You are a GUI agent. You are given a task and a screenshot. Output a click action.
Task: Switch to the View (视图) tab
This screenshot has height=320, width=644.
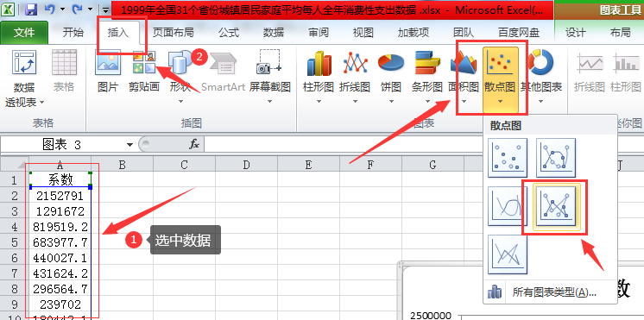pyautogui.click(x=363, y=33)
